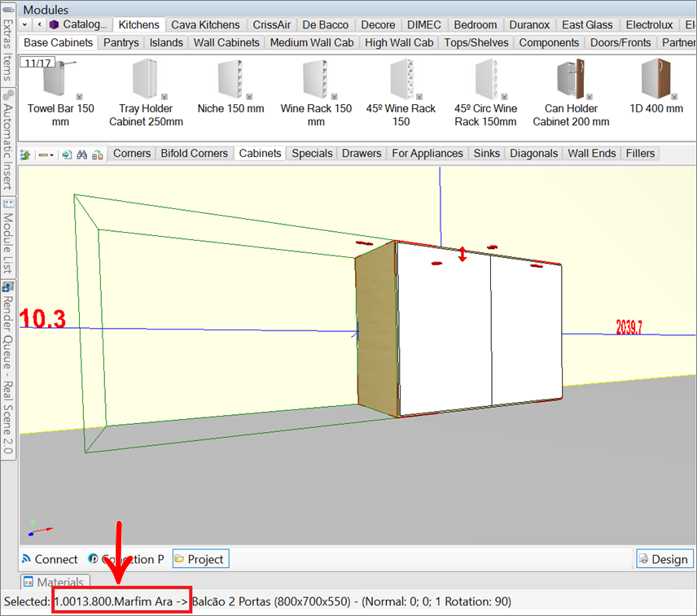Show the Bifold Corners category

coord(195,153)
